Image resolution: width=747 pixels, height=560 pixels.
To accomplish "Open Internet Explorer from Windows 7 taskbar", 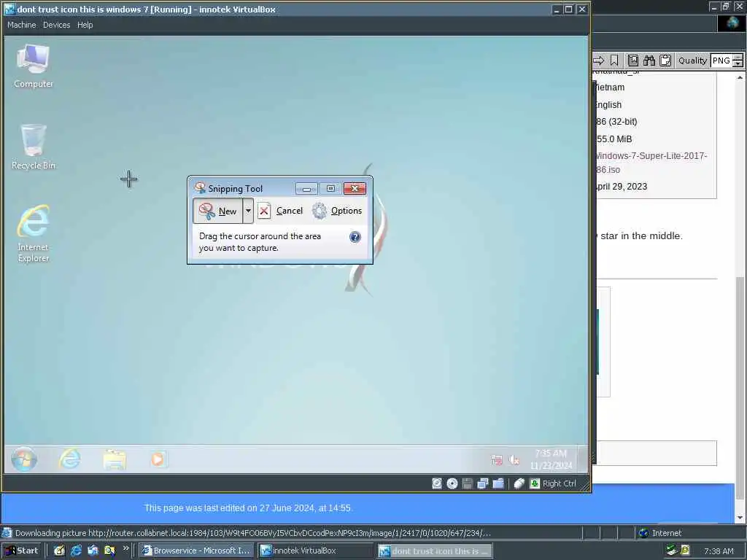I will pos(69,459).
